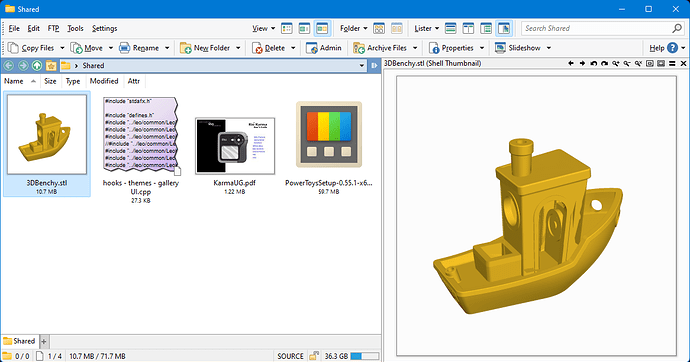Select the KarmaUG.pdf thumbnail
This screenshot has width=690, height=362.
[235, 146]
